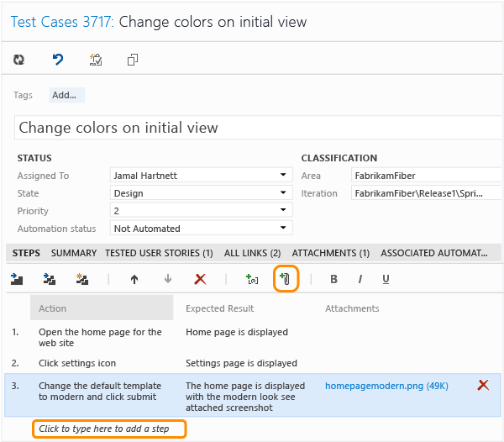Click the refresh work item icon

18,60
